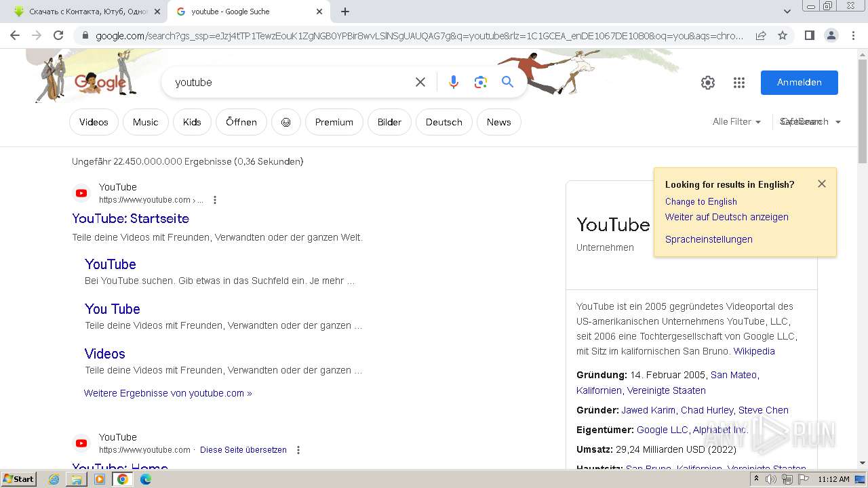Open the Windows Start menu
This screenshot has height=488, width=868.
19,479
